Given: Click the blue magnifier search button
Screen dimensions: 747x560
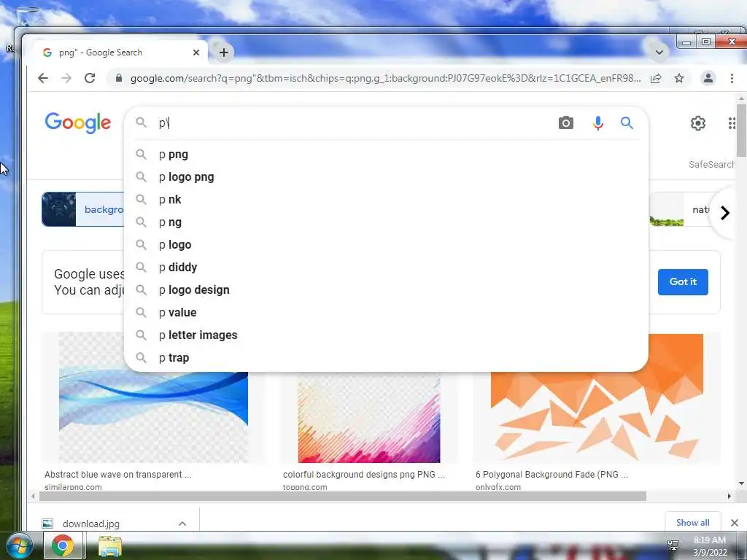Looking at the screenshot, I should 627,122.
